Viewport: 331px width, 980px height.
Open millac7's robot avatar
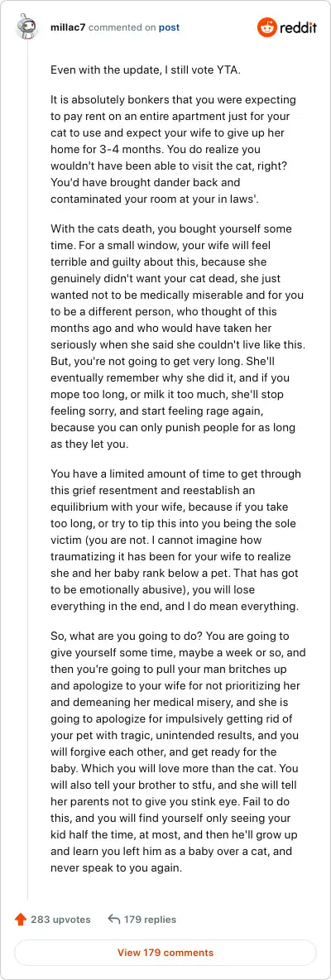(x=27, y=26)
